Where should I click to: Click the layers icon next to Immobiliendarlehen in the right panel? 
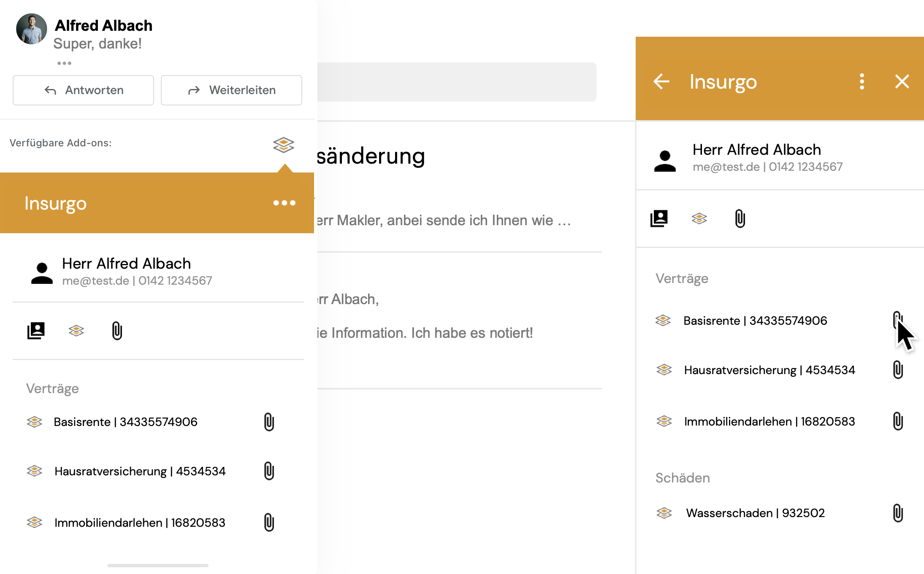tap(664, 421)
